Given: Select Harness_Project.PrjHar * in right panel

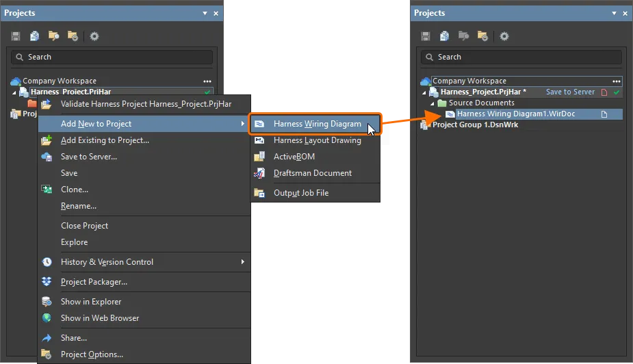Looking at the screenshot, I should pos(483,92).
